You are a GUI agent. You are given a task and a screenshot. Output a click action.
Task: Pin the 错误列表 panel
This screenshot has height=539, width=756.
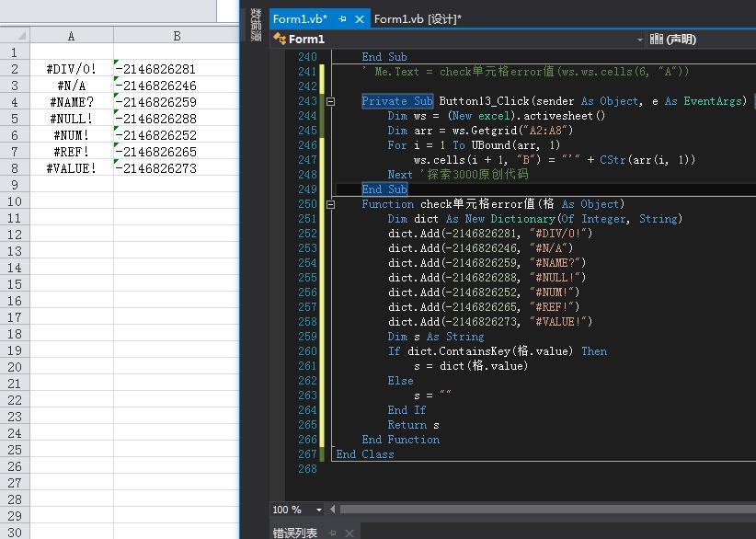pyautogui.click(x=333, y=533)
